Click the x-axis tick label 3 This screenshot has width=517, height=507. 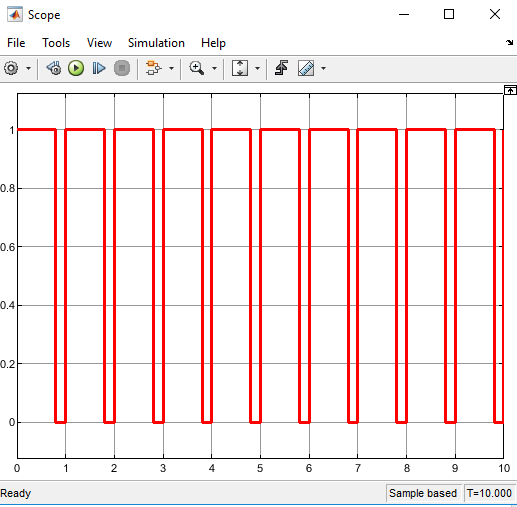pos(163,468)
